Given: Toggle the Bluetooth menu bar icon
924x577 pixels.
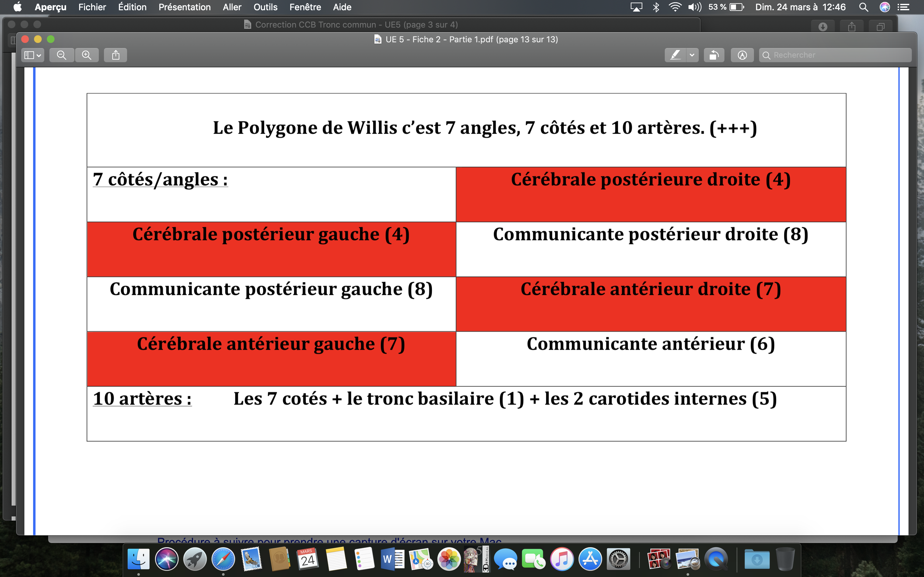Looking at the screenshot, I should click(656, 7).
